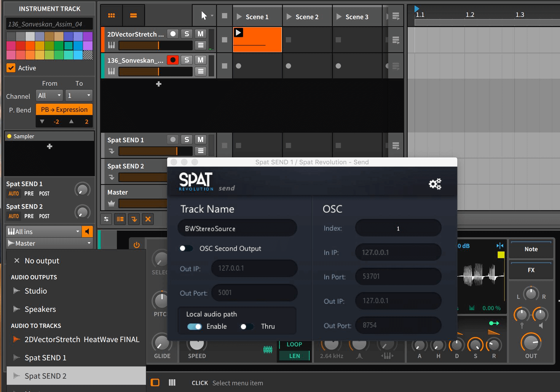Open the Channel From dropdown
This screenshot has height=392, width=560.
49,95
